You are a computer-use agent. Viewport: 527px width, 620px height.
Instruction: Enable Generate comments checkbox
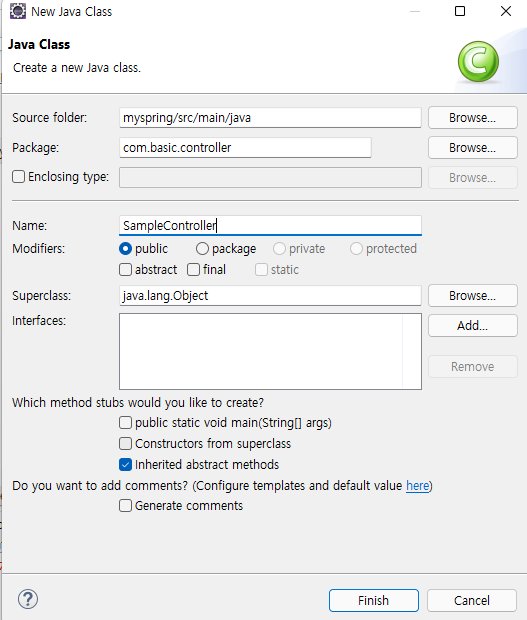(125, 506)
